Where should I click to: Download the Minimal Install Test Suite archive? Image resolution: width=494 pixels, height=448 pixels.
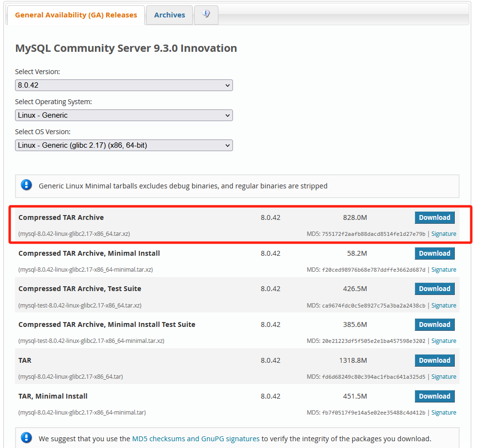(434, 324)
